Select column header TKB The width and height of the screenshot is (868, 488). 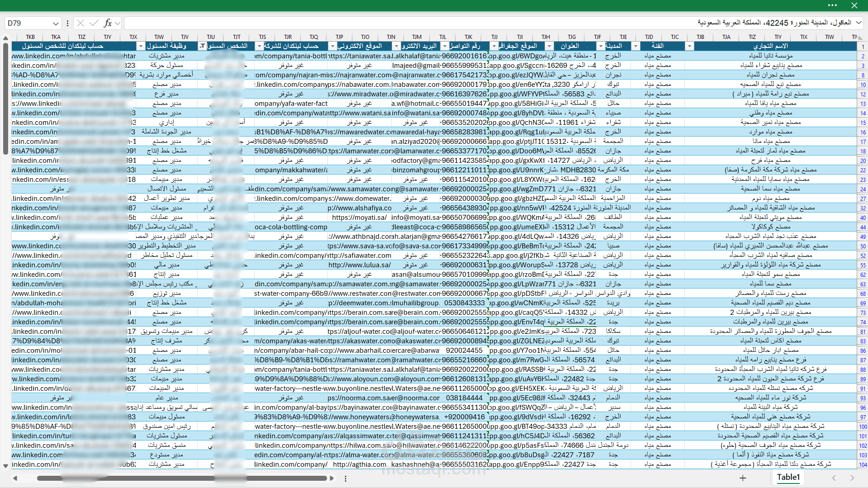pyautogui.click(x=30, y=37)
